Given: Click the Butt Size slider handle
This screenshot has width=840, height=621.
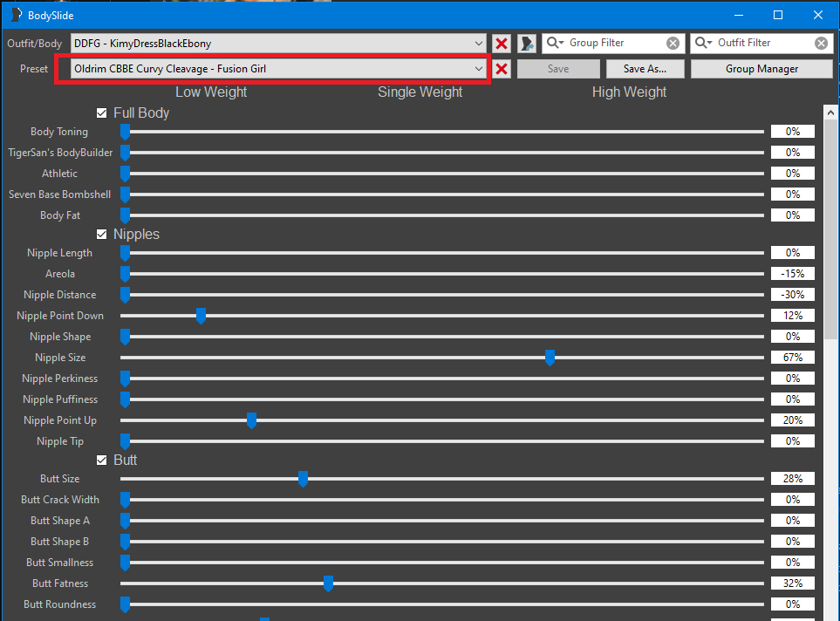Looking at the screenshot, I should (303, 479).
